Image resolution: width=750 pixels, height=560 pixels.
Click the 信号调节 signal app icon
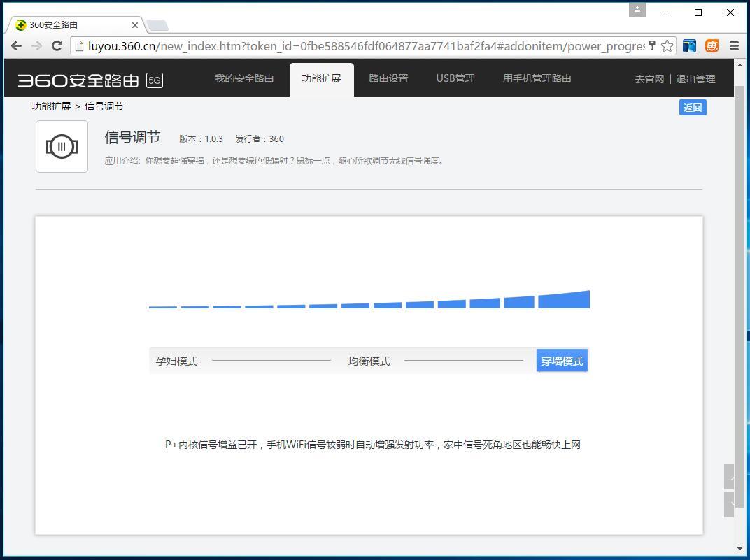(62, 146)
